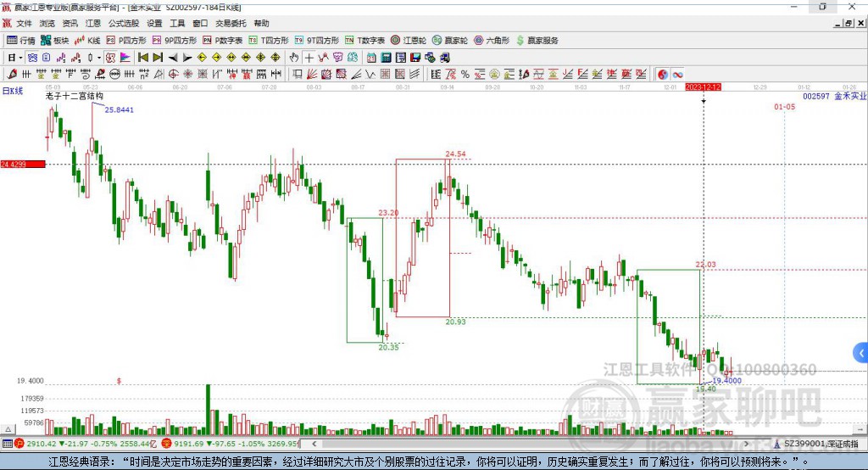Open the 窗口 menu
Image resolution: width=868 pixels, height=470 pixels.
(200, 23)
